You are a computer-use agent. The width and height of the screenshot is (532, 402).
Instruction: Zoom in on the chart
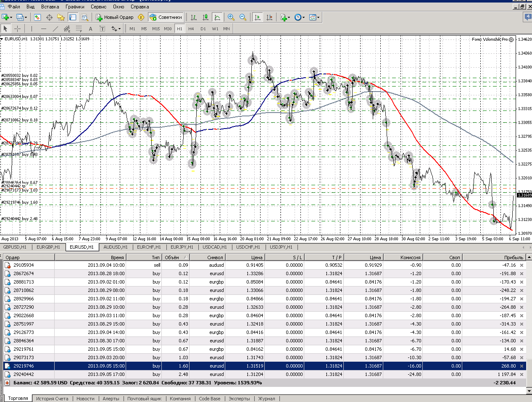tap(231, 17)
